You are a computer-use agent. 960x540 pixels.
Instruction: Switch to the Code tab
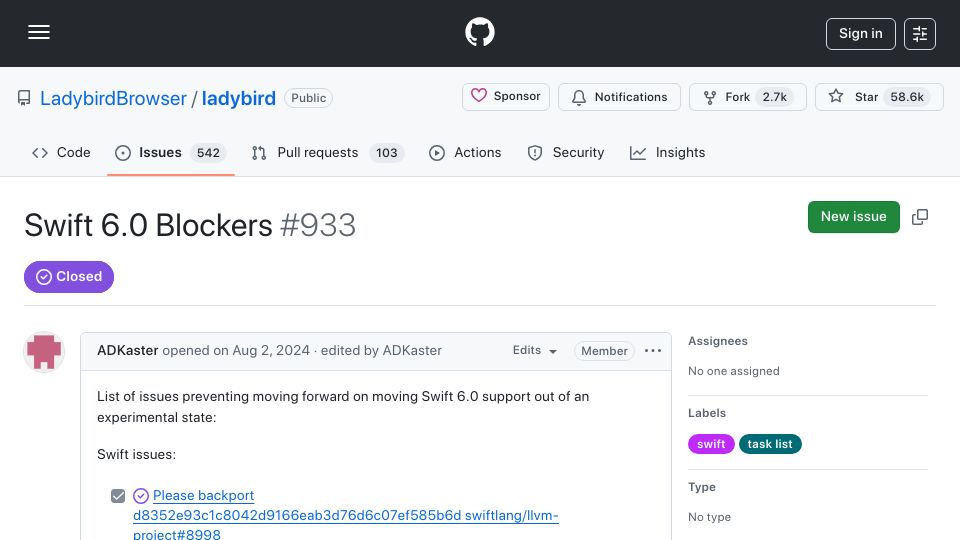tap(61, 152)
